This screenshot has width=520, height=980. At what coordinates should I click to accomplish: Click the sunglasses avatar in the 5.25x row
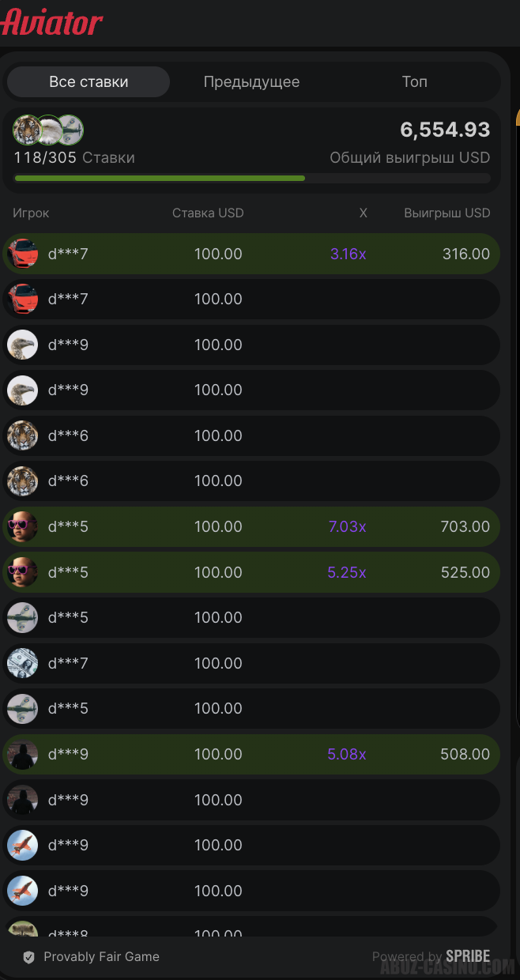tap(23, 572)
